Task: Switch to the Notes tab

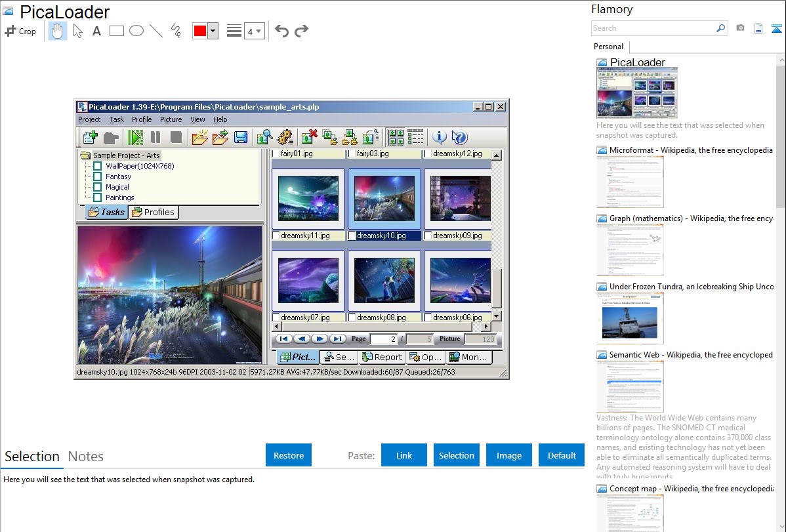Action: coord(86,457)
